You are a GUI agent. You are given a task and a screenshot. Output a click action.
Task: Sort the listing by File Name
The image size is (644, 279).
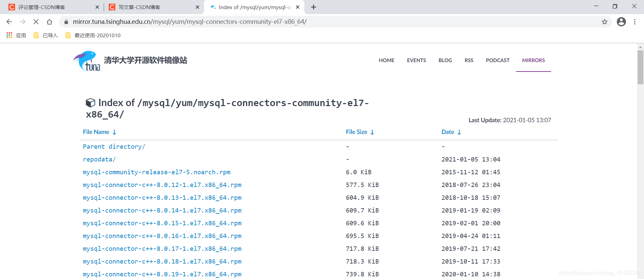pos(100,132)
